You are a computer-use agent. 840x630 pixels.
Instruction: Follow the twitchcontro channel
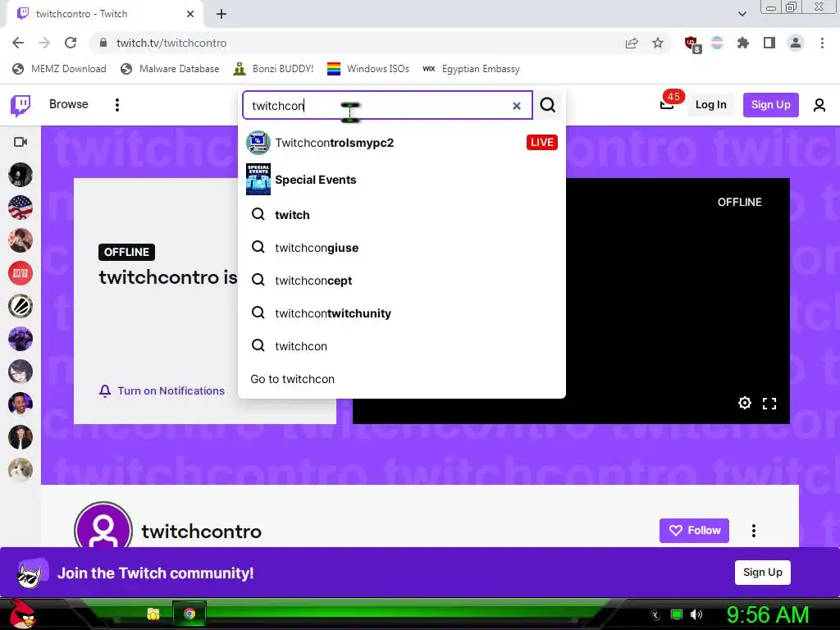click(694, 531)
